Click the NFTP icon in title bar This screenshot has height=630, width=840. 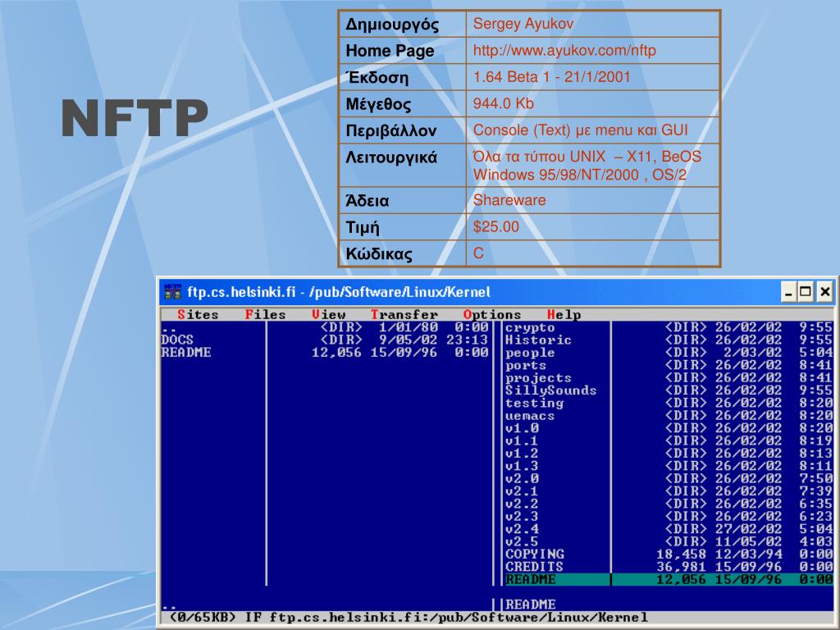(x=172, y=291)
